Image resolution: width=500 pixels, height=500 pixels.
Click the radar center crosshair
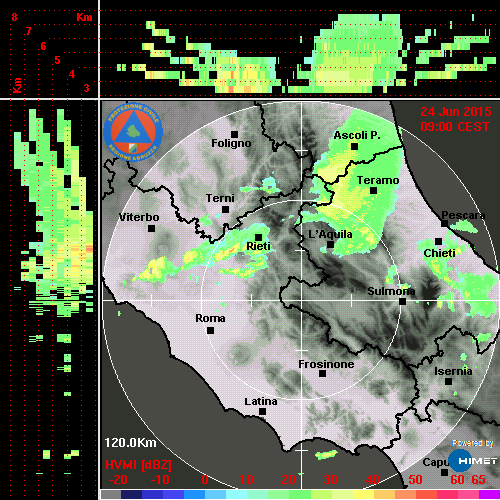[302, 300]
